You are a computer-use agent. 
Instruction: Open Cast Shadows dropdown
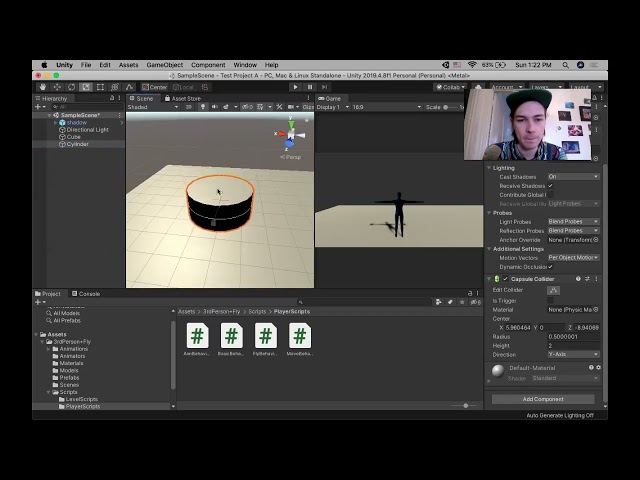(573, 177)
